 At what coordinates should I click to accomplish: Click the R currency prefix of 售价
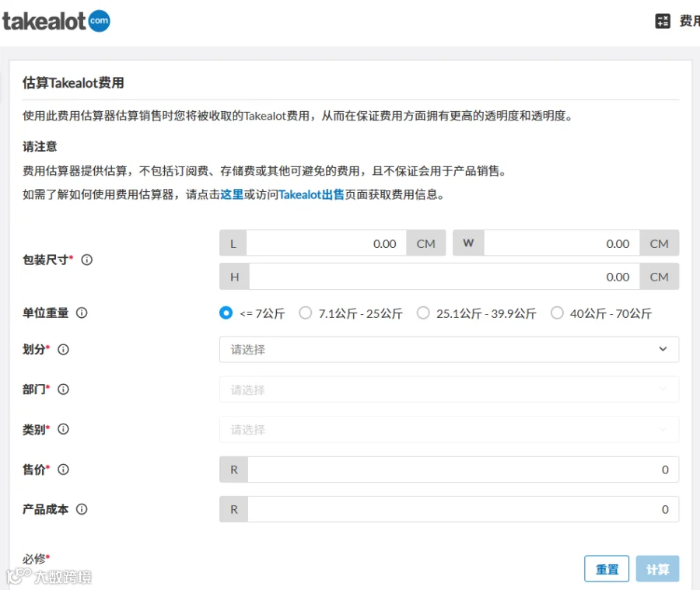234,470
